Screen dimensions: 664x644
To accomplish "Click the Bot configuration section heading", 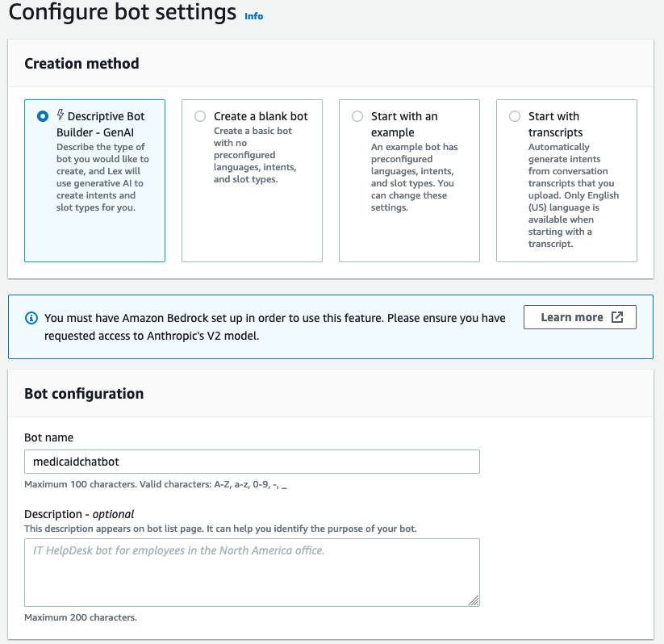I will [x=84, y=394].
